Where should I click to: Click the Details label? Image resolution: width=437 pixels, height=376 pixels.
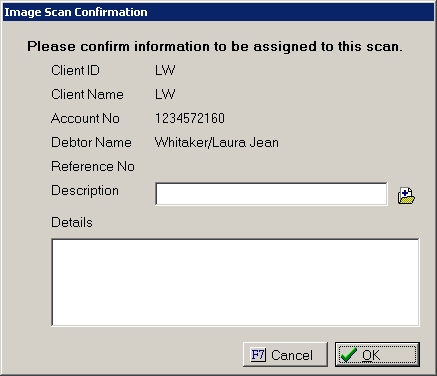[72, 222]
